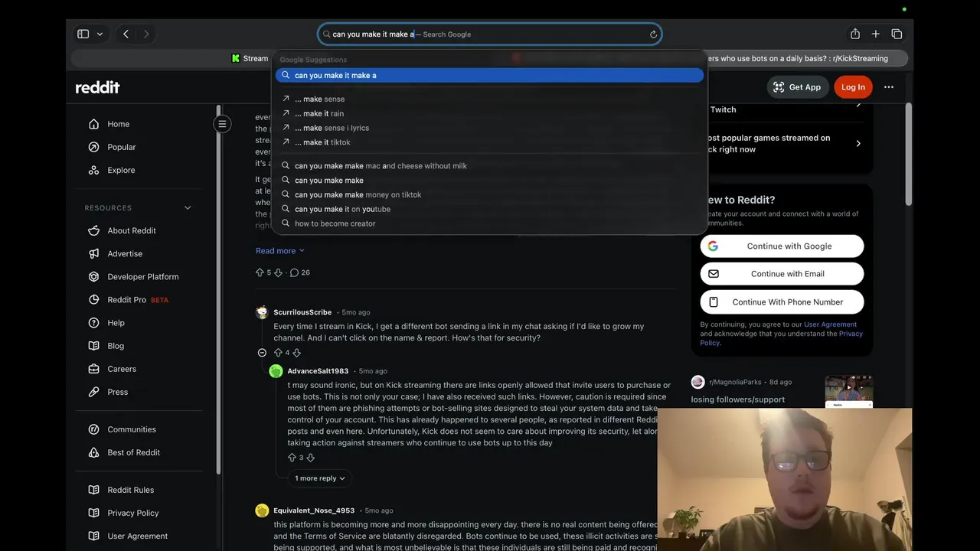Open the three-dot menu beside Log In

tap(888, 87)
